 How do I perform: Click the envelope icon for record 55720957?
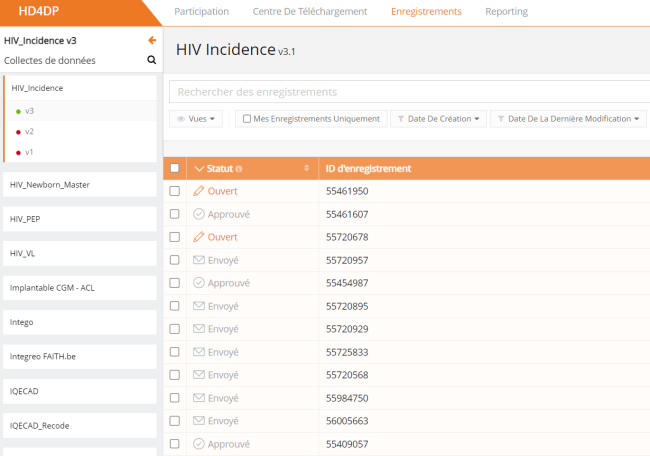click(199, 260)
